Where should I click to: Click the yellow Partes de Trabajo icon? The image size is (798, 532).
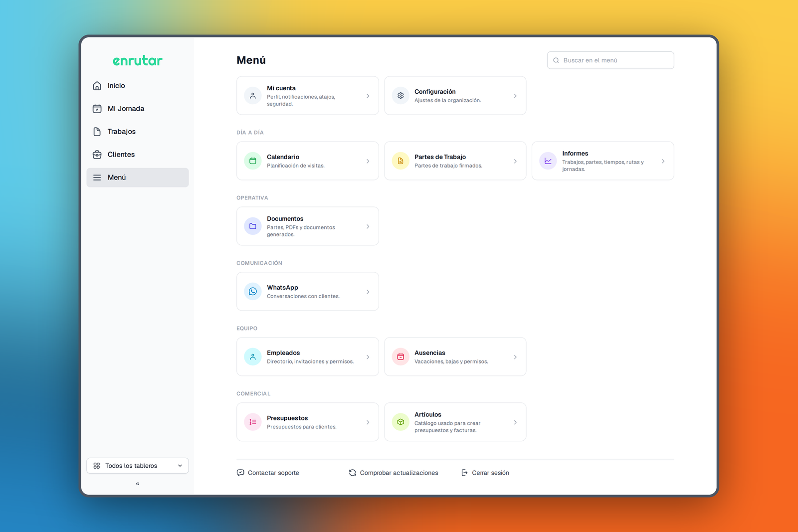[400, 161]
